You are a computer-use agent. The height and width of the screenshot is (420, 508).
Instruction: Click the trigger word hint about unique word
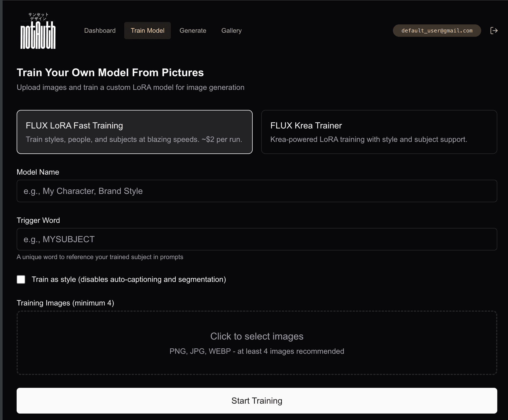[x=100, y=257]
